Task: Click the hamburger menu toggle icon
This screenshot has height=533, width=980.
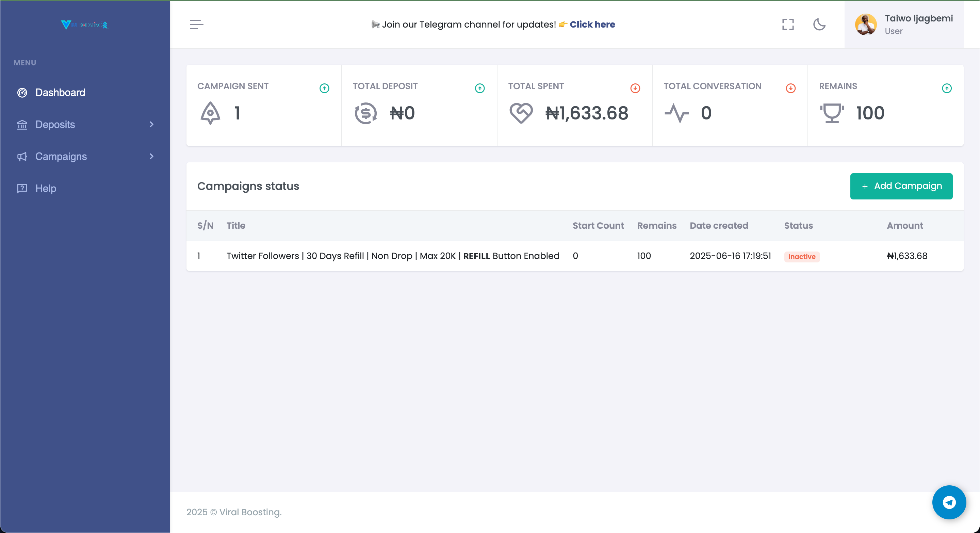Action: 196,25
